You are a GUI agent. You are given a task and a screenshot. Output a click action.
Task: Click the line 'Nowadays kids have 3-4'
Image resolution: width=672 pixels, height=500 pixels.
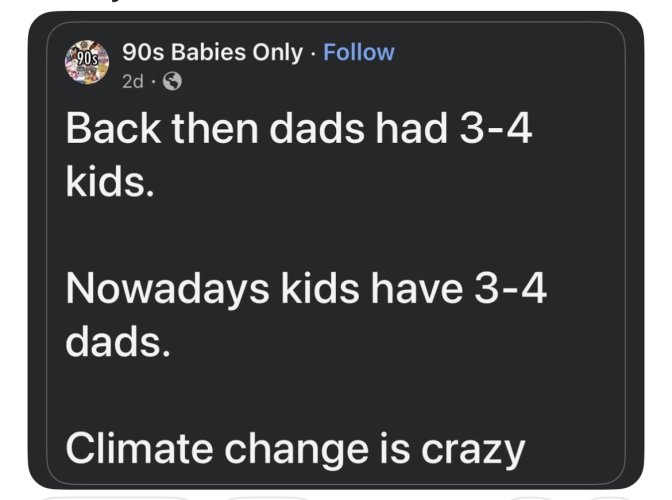(306, 290)
